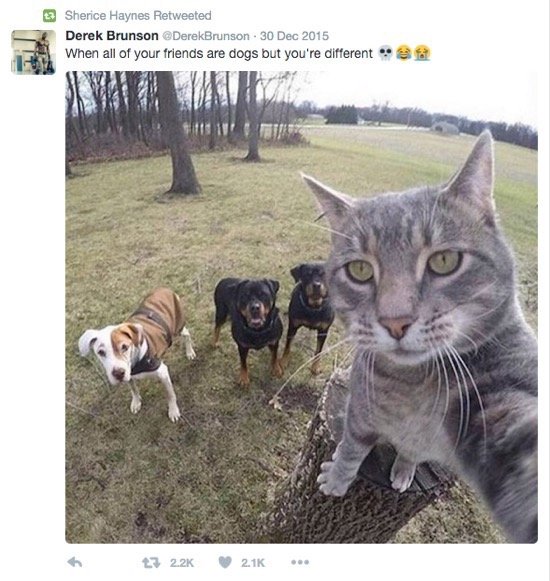The height and width of the screenshot is (581, 550).
Task: Visit the @DerekBrunson handle
Action: [x=206, y=36]
